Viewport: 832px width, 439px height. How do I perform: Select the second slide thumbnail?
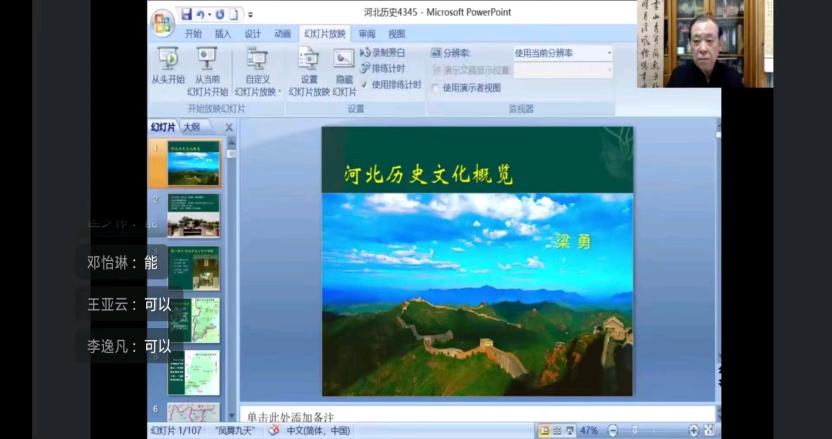click(x=192, y=214)
